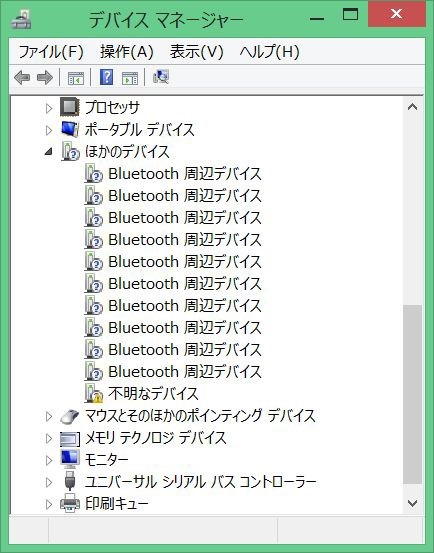Select the first Bluetooth 周辺デバイス entry
434x553 pixels.
tap(184, 174)
